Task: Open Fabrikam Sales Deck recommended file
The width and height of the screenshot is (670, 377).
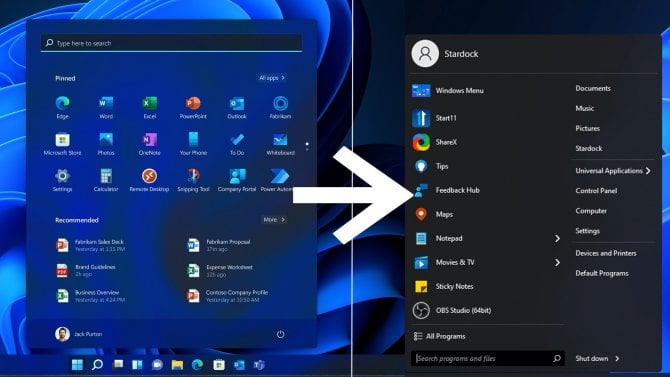Action: click(91, 245)
